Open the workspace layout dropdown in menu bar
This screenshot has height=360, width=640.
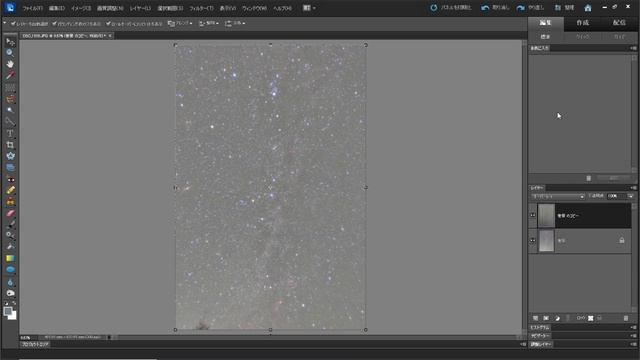(309, 8)
